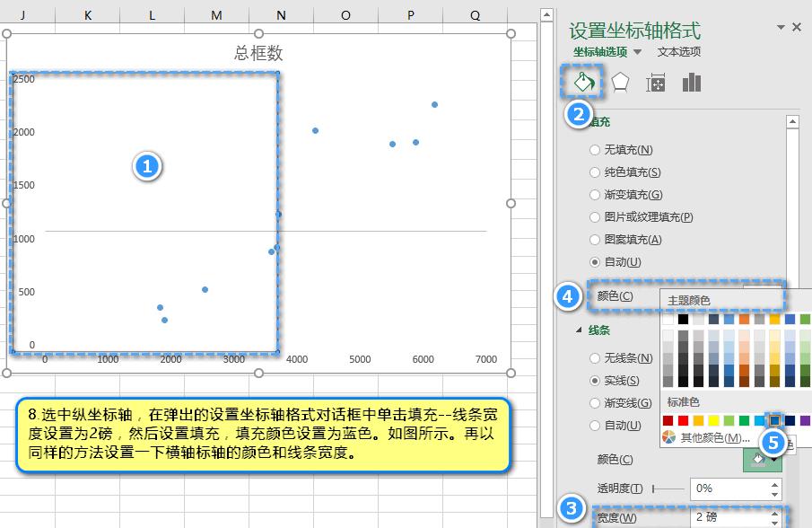The width and height of the screenshot is (812, 528).
Task: Select the 渐变线 radio option
Action: (x=595, y=403)
